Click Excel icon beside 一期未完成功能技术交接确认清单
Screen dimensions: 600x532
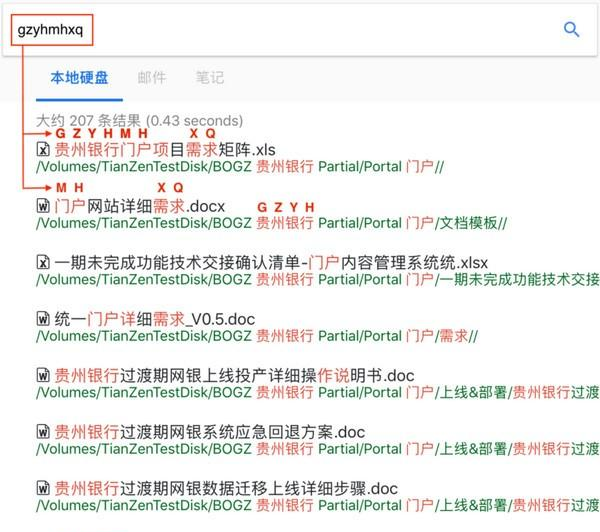pos(43,263)
